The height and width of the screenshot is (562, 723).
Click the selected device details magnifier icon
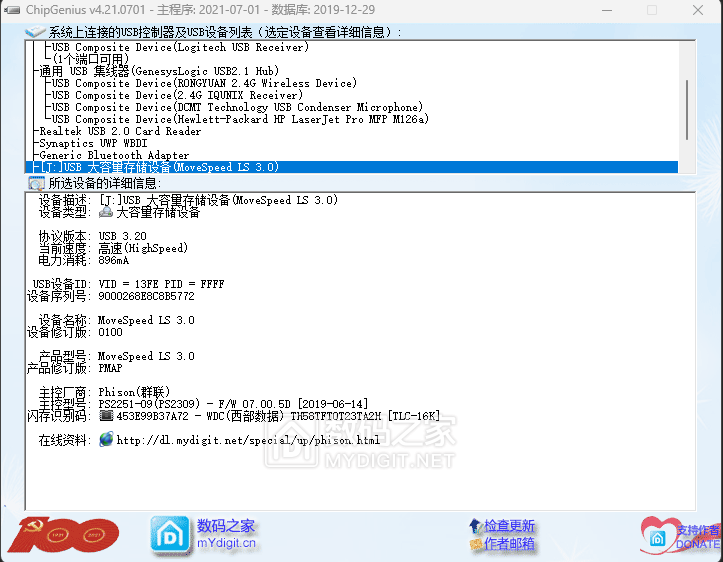click(x=36, y=183)
